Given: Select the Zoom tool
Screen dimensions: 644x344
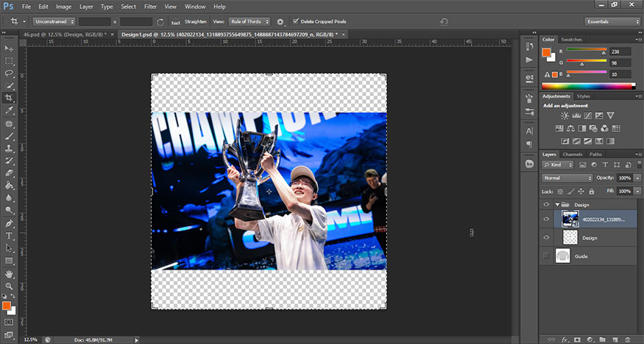Looking at the screenshot, I should click(9, 286).
